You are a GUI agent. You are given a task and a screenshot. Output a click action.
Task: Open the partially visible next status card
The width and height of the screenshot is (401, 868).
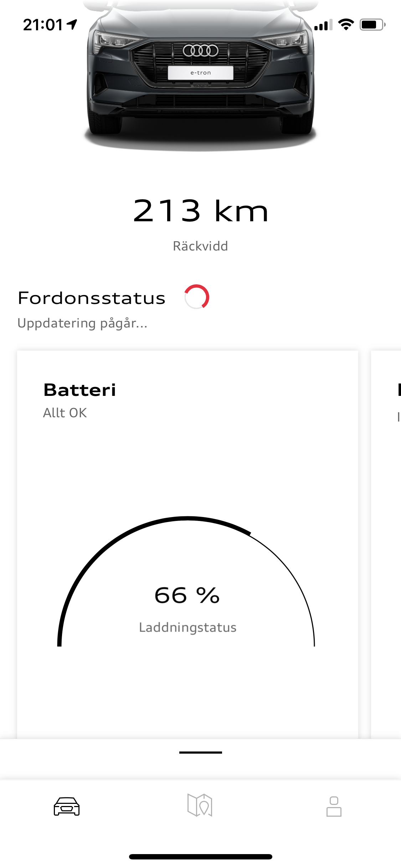387,534
